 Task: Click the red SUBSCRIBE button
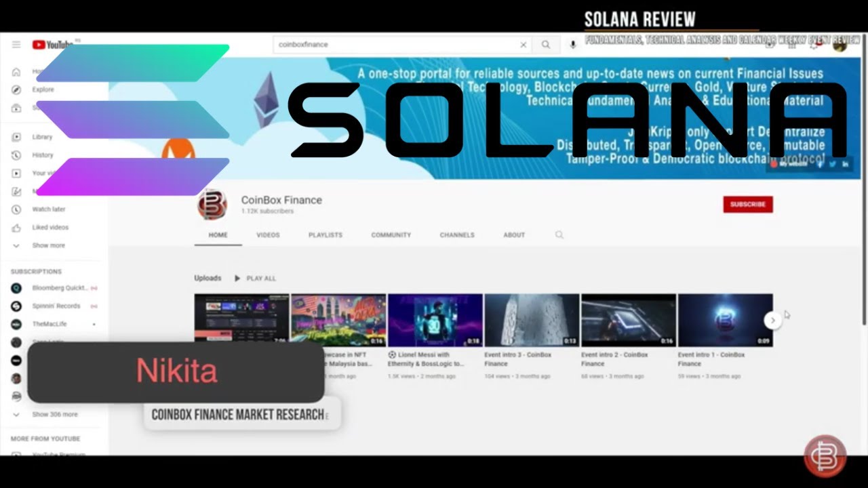(748, 204)
